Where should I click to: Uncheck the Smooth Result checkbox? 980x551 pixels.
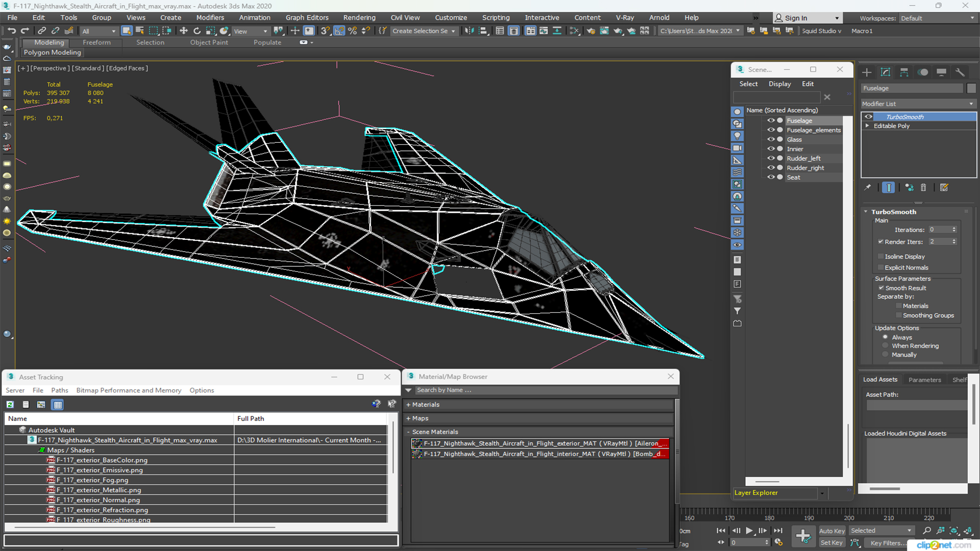(x=881, y=288)
